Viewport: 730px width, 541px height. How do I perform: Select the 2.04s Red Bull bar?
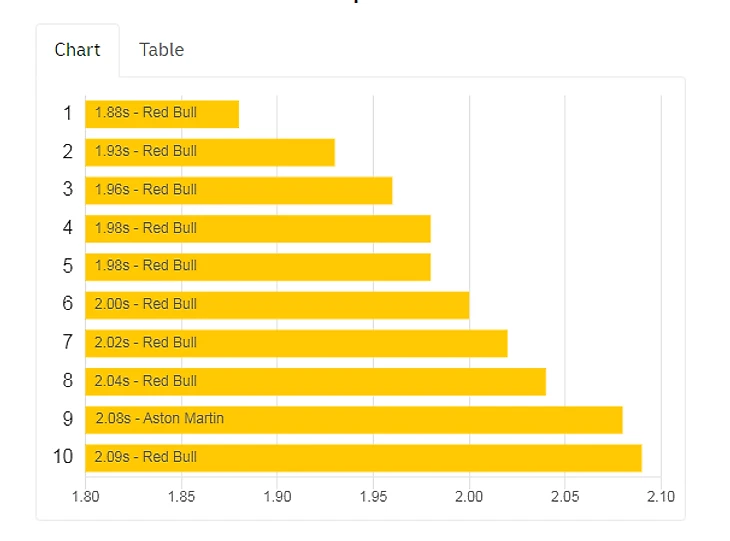coord(315,381)
